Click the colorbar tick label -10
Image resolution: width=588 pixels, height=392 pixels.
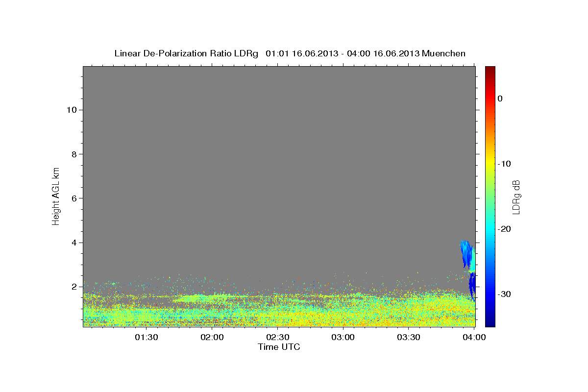tap(504, 164)
